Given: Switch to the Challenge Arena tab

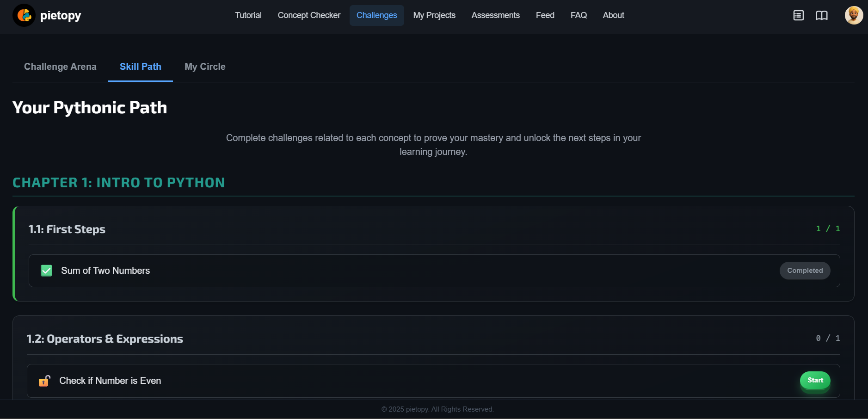Looking at the screenshot, I should 60,67.
